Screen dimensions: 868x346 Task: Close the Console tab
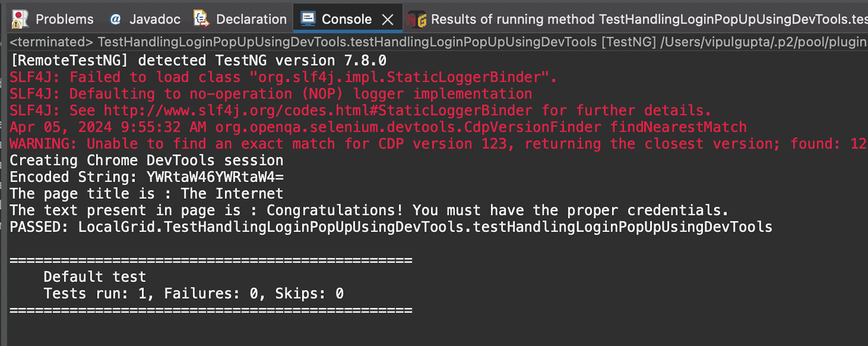[388, 18]
